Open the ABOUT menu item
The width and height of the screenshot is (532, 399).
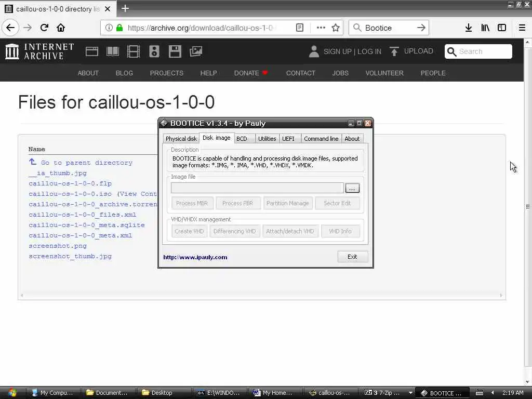(x=88, y=73)
